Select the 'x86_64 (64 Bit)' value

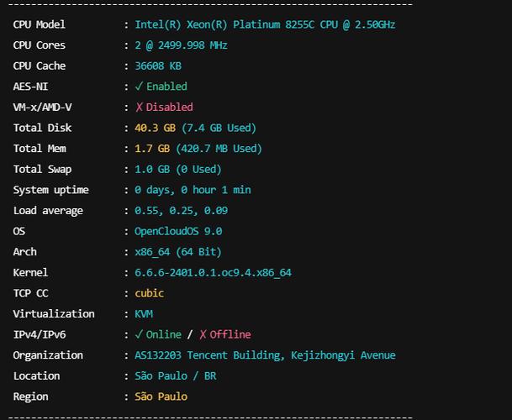point(178,252)
